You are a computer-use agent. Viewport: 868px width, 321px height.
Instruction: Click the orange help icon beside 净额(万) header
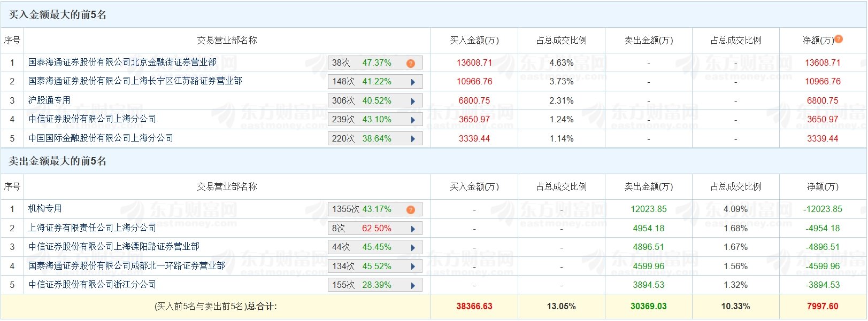(839, 39)
